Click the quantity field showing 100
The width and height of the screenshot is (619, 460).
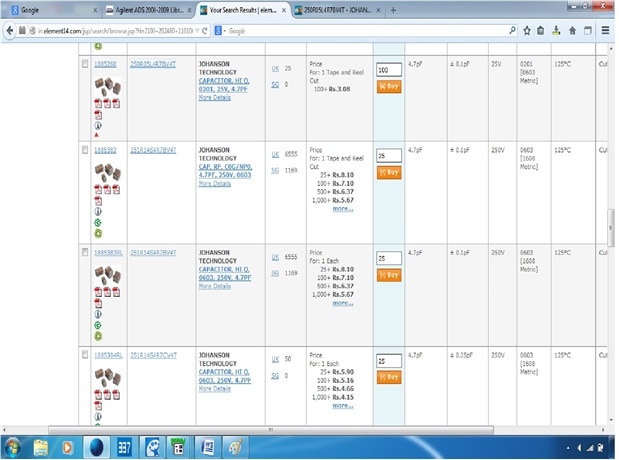click(x=389, y=70)
